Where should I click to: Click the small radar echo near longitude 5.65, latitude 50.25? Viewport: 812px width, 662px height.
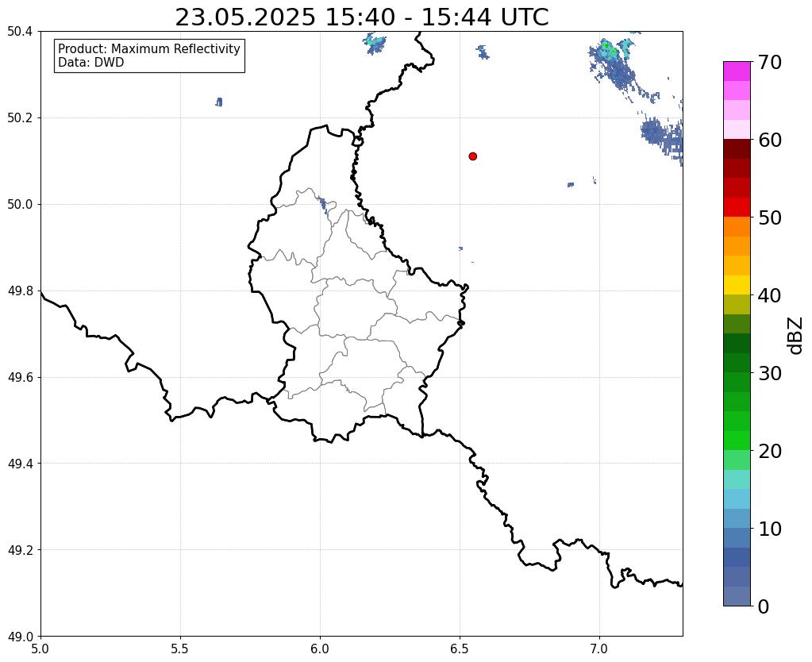tap(219, 102)
